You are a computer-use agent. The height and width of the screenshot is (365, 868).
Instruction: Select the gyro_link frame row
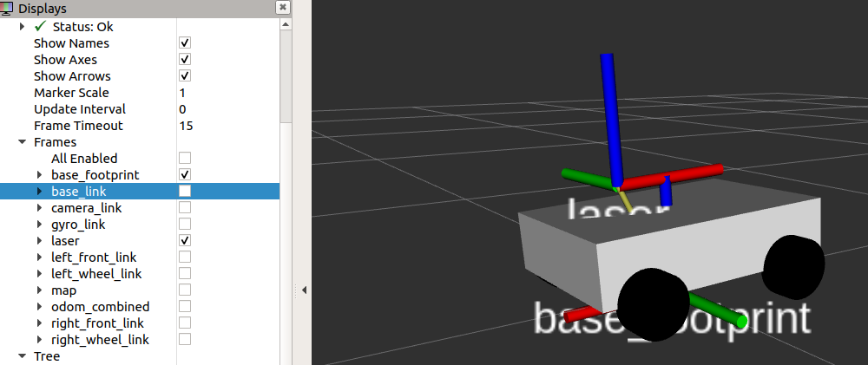[x=78, y=225]
